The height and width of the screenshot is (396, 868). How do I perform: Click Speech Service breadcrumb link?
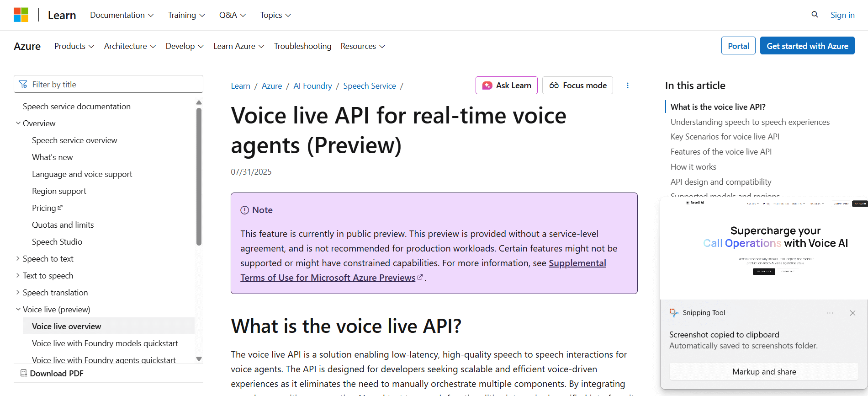(370, 86)
